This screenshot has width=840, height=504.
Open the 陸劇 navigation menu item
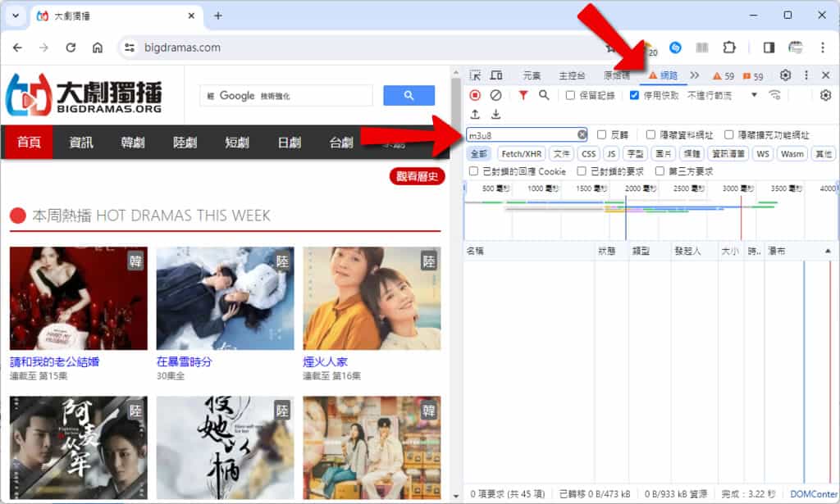185,143
